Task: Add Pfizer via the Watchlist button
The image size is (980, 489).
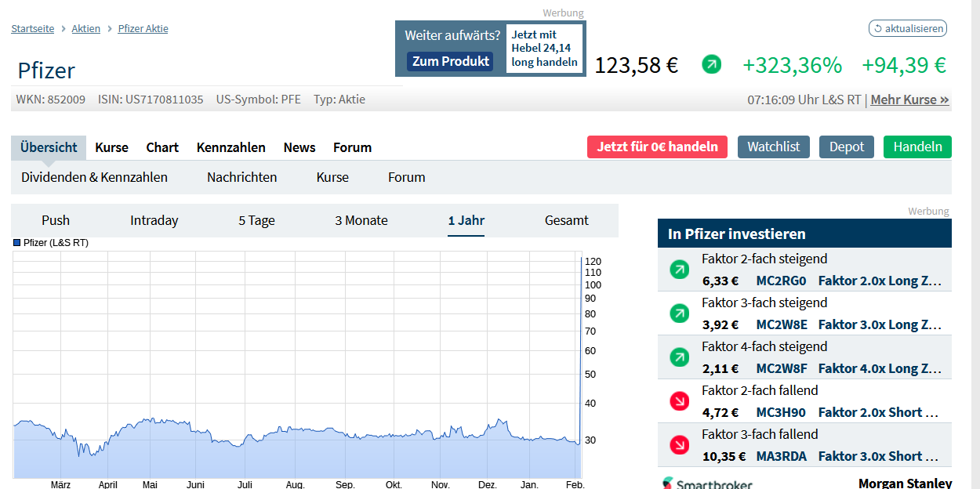Action: (x=774, y=147)
